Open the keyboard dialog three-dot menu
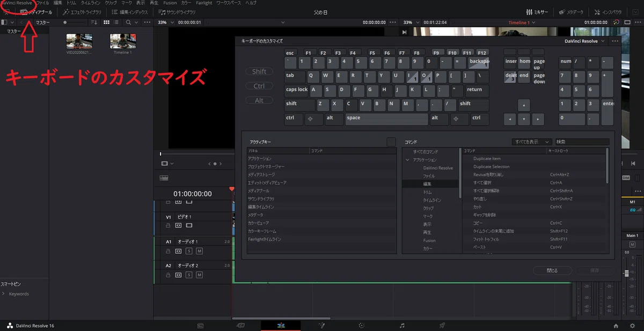Viewport: 644px width, 331px height. coord(615,41)
